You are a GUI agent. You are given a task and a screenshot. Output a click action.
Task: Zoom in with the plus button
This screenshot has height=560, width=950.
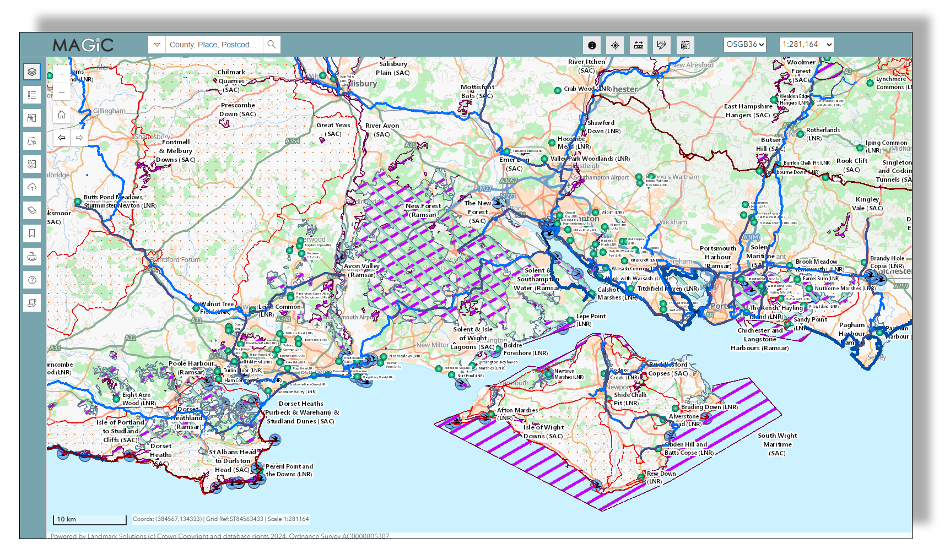(x=62, y=74)
